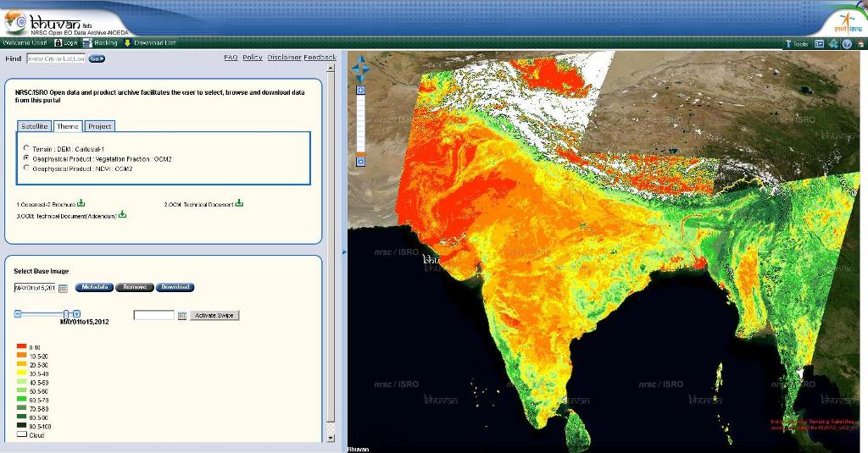Open calendar next to base image date
The width and height of the screenshot is (868, 453).
click(x=63, y=288)
